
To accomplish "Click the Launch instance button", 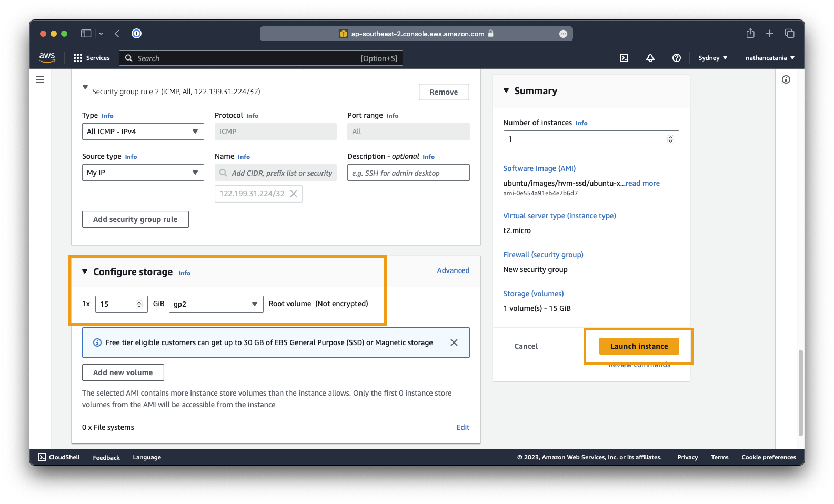I will coord(639,346).
